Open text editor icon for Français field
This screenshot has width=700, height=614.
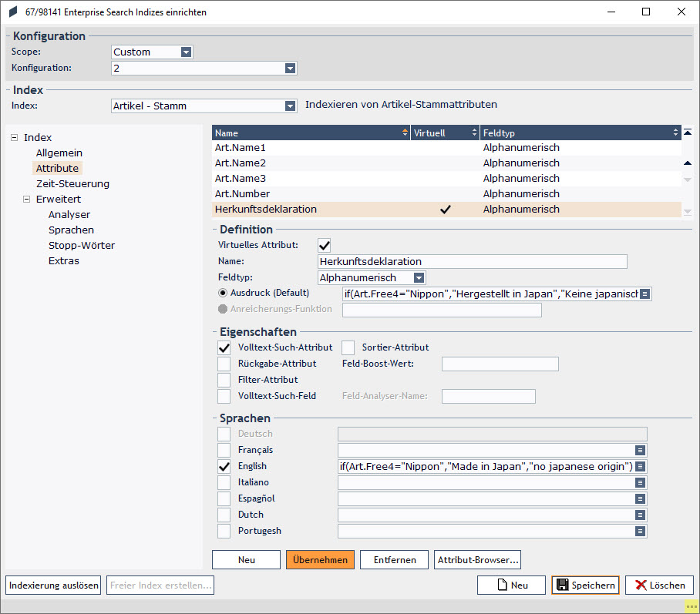click(x=640, y=450)
